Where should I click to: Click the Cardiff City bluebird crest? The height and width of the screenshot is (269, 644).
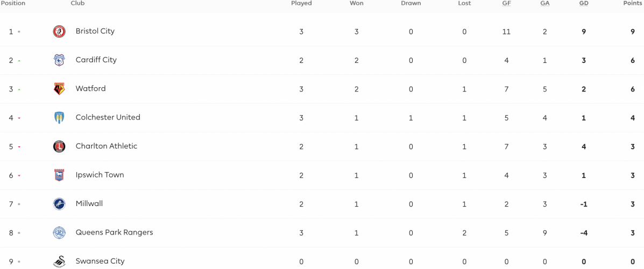(x=59, y=60)
